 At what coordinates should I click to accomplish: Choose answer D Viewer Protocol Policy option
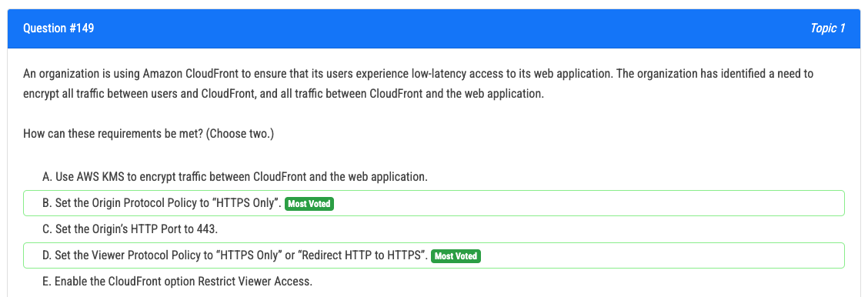point(434,255)
